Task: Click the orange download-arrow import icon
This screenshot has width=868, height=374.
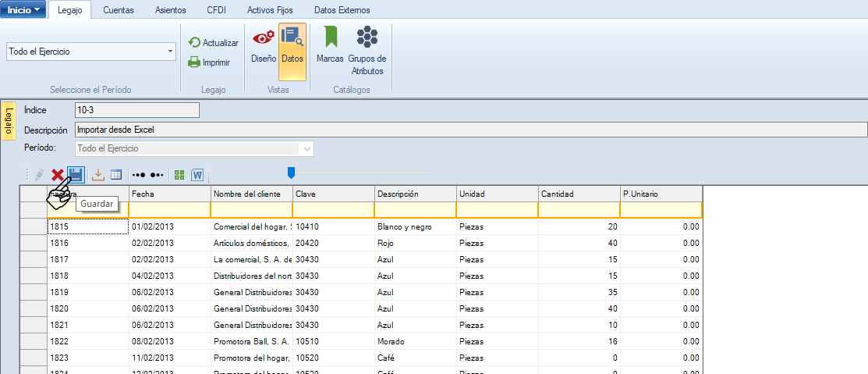Action: pyautogui.click(x=98, y=175)
